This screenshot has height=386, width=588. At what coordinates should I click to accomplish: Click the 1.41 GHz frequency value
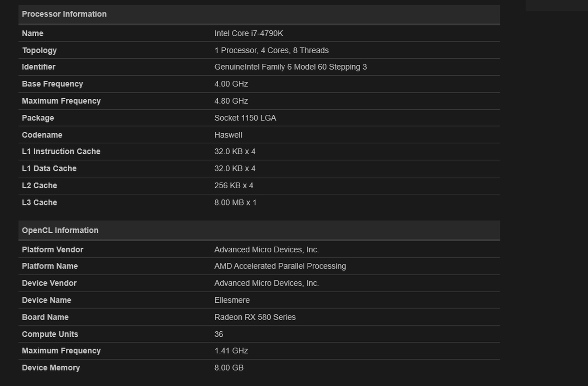pyautogui.click(x=231, y=351)
